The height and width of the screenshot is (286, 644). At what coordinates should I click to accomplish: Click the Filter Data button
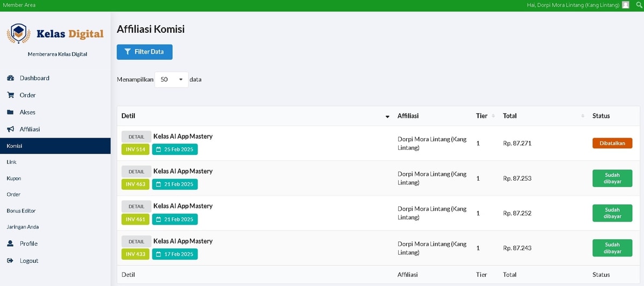click(144, 52)
